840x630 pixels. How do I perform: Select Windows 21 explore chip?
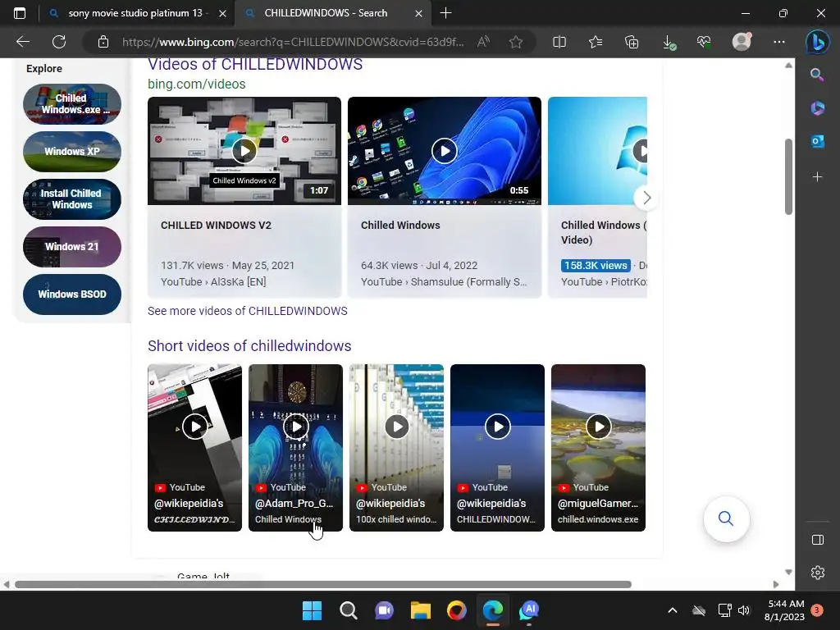coord(72,247)
